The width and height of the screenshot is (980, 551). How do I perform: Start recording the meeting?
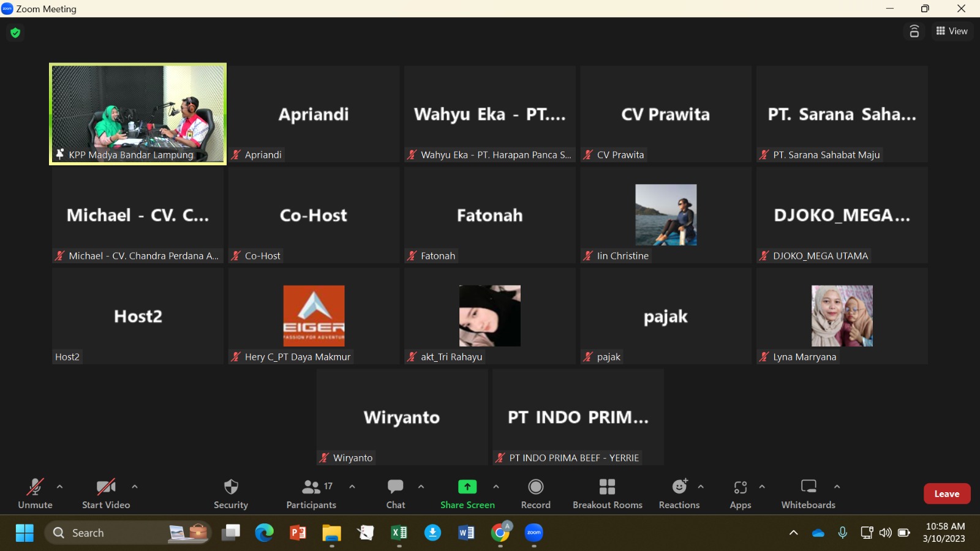[536, 493]
